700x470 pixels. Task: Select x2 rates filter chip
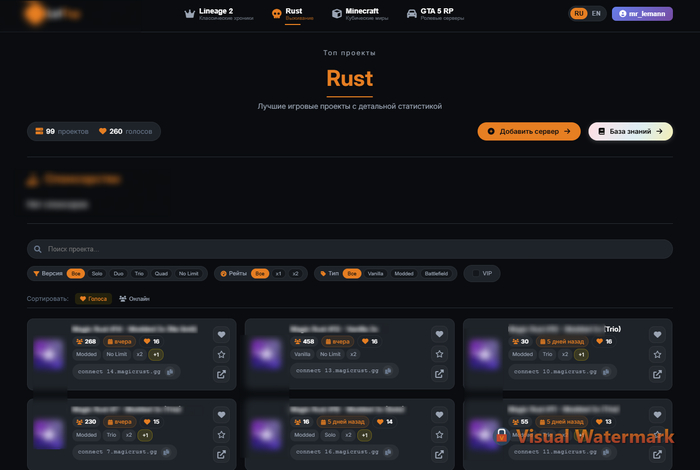click(x=295, y=274)
